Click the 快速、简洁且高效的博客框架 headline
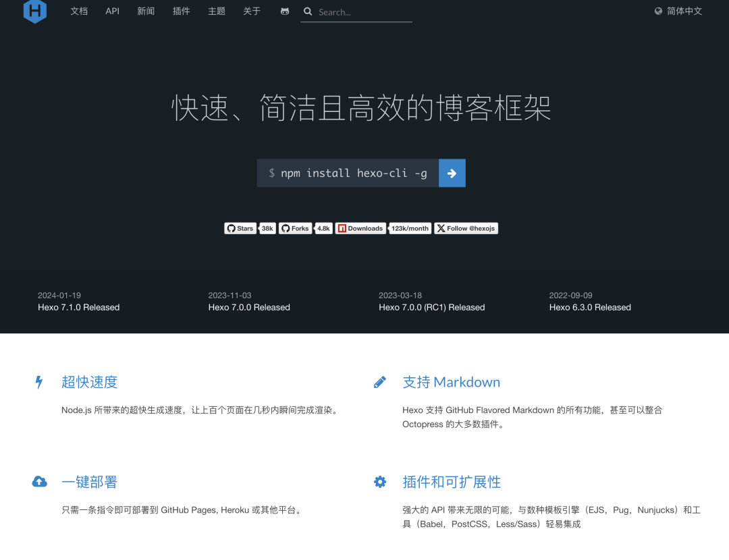 click(x=362, y=108)
